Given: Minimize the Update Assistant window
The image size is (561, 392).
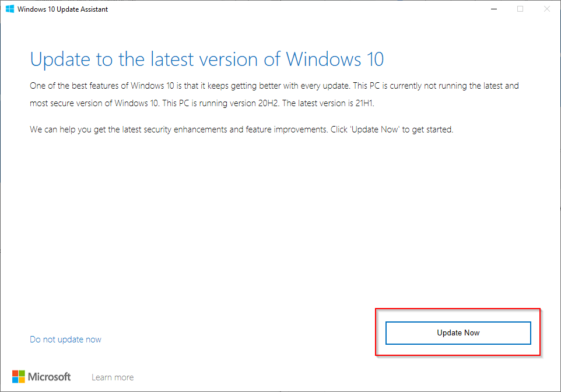Looking at the screenshot, I should tap(494, 9).
